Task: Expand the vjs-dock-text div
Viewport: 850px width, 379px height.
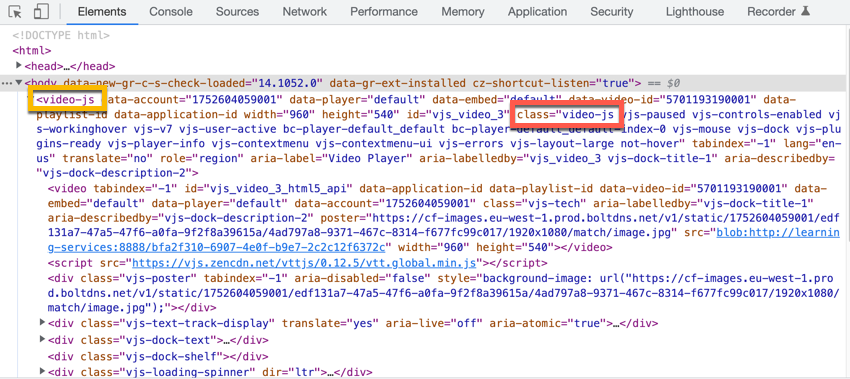Action: click(43, 339)
